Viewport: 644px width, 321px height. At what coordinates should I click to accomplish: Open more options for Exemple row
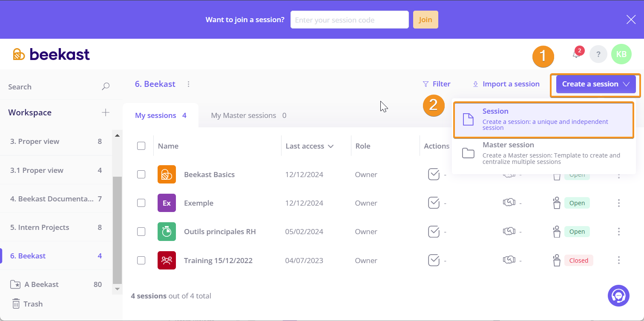pyautogui.click(x=619, y=203)
